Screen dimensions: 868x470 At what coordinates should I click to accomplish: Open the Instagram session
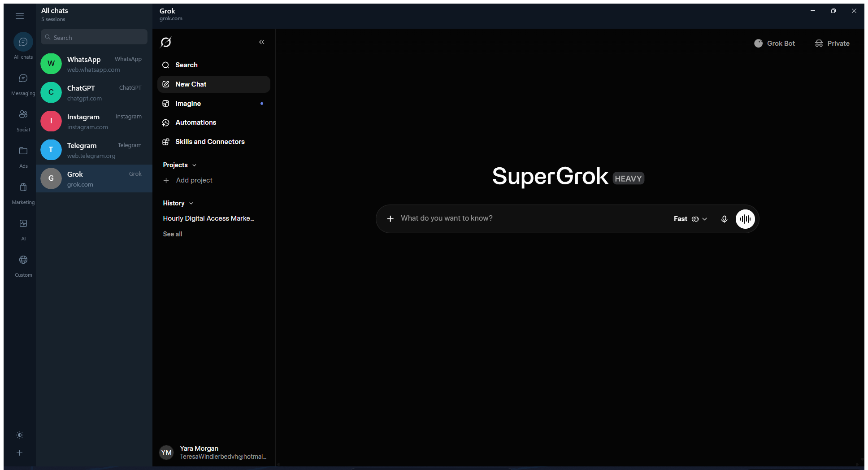94,121
